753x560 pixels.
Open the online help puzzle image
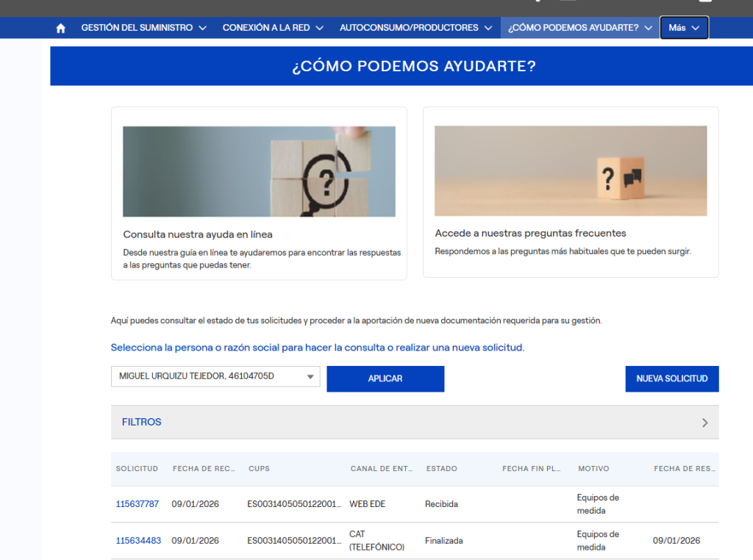pyautogui.click(x=259, y=171)
